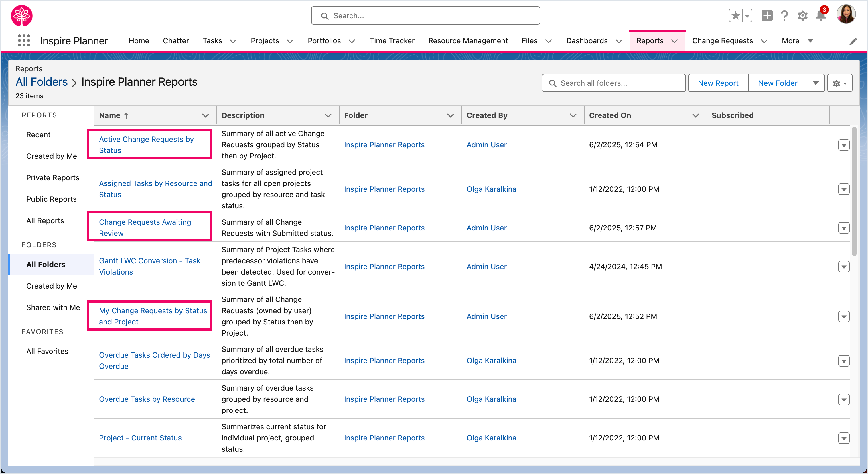Click the user profile avatar
The width and height of the screenshot is (868, 474).
[x=846, y=14]
